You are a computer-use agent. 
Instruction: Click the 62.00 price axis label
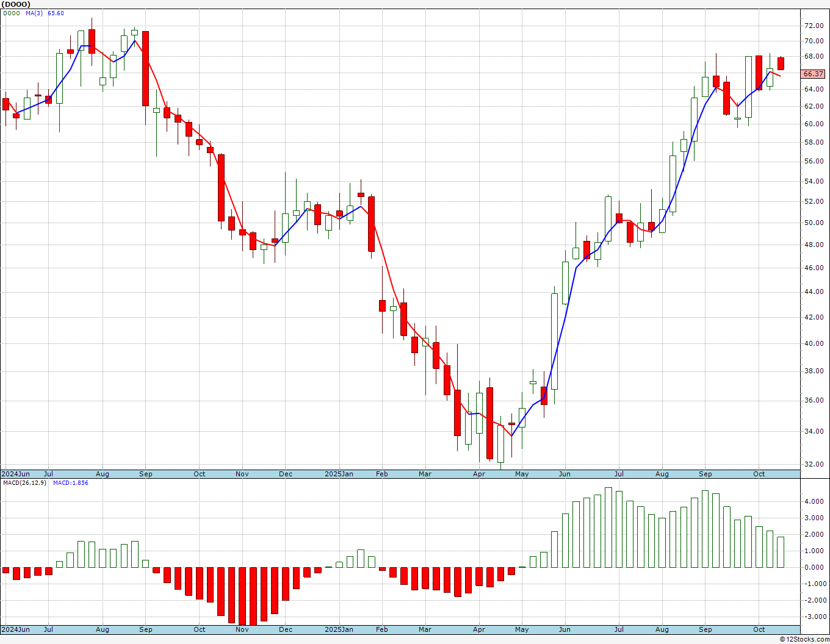[x=814, y=106]
